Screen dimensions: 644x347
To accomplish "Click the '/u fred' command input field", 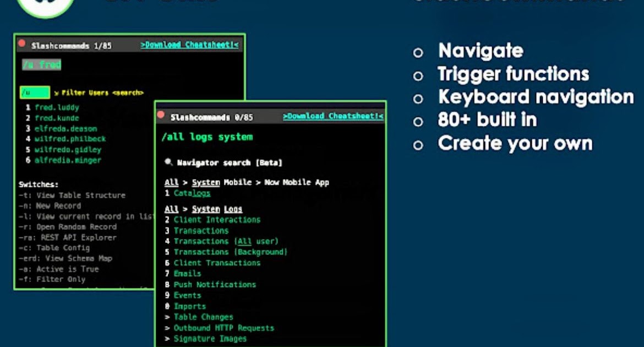I will [x=42, y=65].
